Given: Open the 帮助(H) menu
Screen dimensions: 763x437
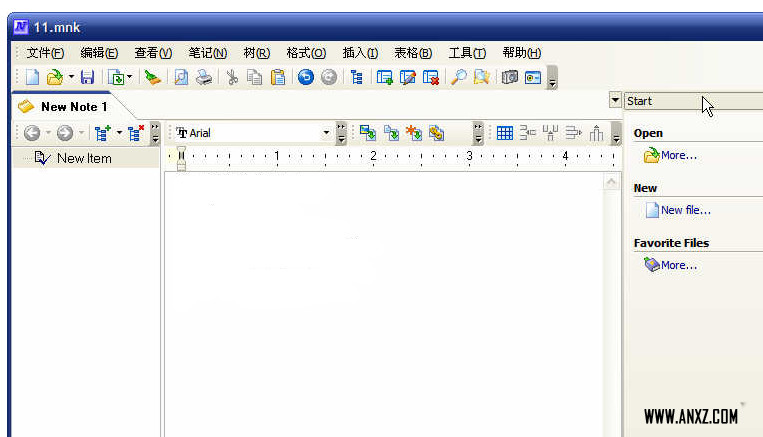Looking at the screenshot, I should [522, 53].
